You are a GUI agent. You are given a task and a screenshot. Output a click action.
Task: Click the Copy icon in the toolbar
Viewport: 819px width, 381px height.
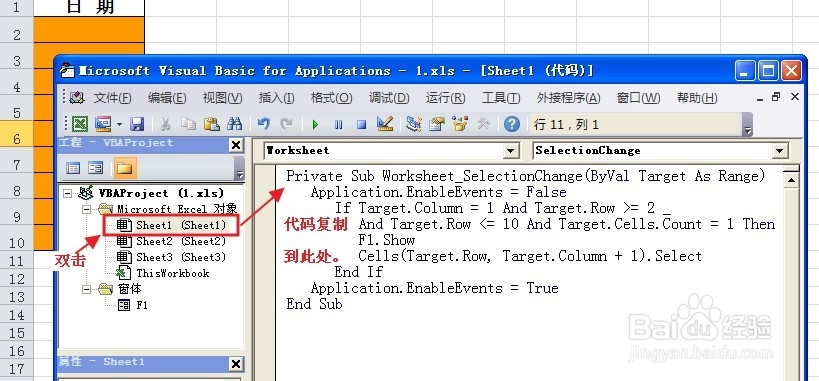(x=188, y=124)
